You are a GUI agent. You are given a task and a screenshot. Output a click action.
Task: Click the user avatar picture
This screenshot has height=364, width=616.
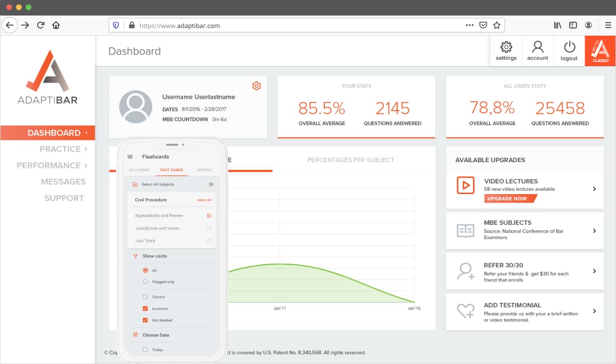pos(136,106)
